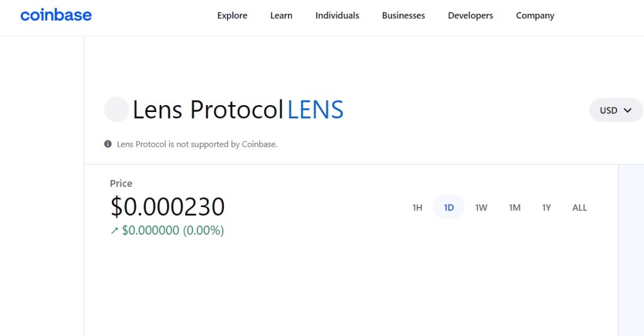Click the chevron arrow on USD selector
The image size is (644, 336).
pyautogui.click(x=628, y=110)
